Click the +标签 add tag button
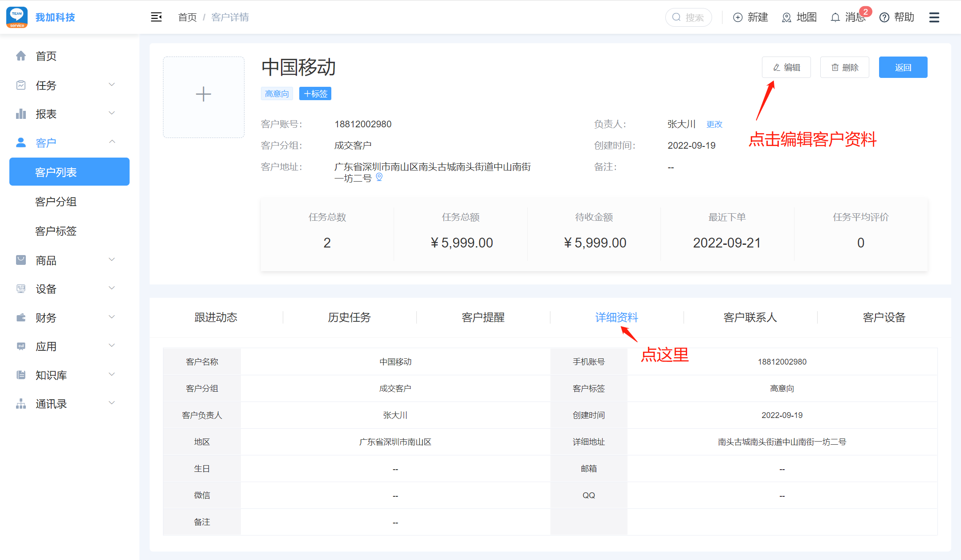 [315, 93]
